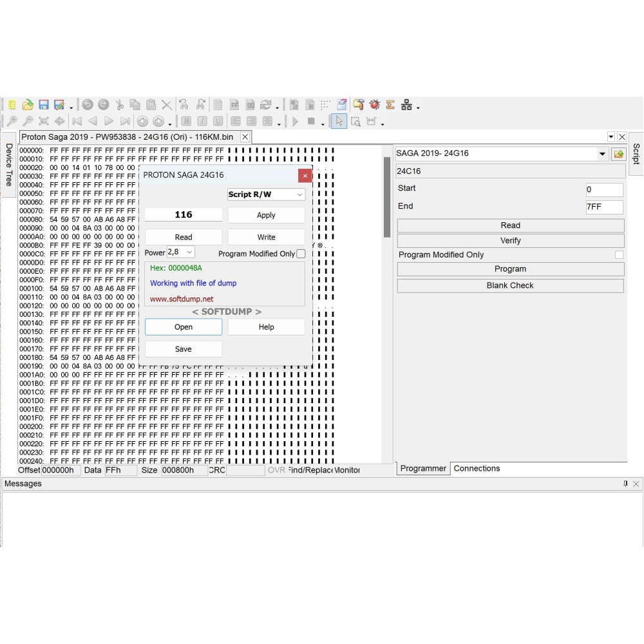
Task: Click Verify in the Programmer panel
Action: pyautogui.click(x=511, y=241)
